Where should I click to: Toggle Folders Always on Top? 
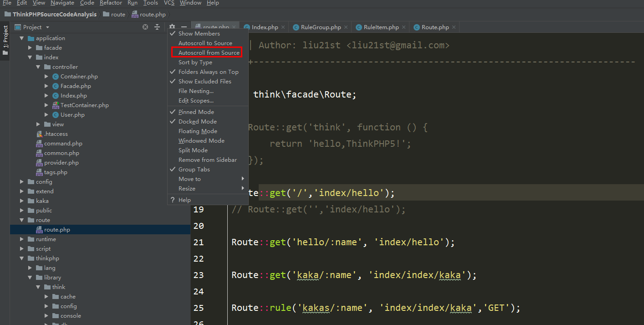click(x=208, y=72)
